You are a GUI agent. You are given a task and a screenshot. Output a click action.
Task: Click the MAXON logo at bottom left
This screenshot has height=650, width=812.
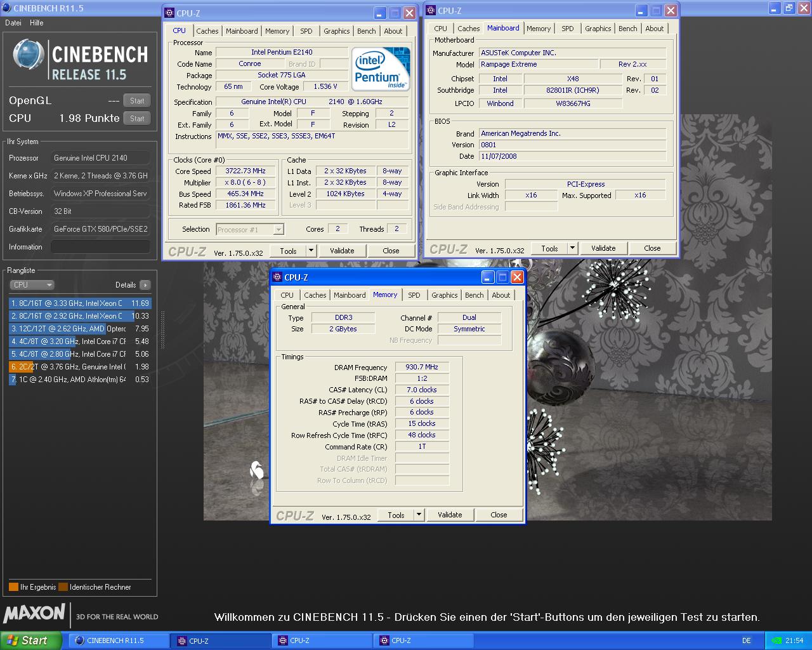(x=34, y=613)
